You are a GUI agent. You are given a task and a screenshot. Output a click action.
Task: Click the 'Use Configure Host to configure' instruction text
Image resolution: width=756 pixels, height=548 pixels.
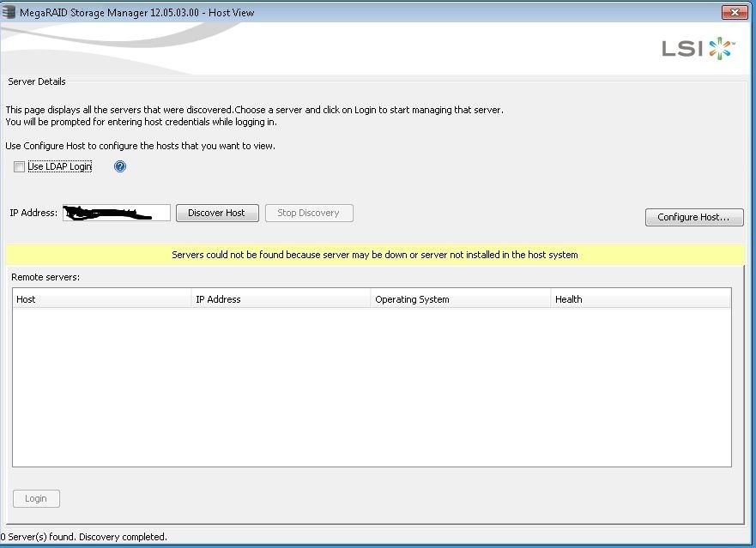click(x=141, y=146)
